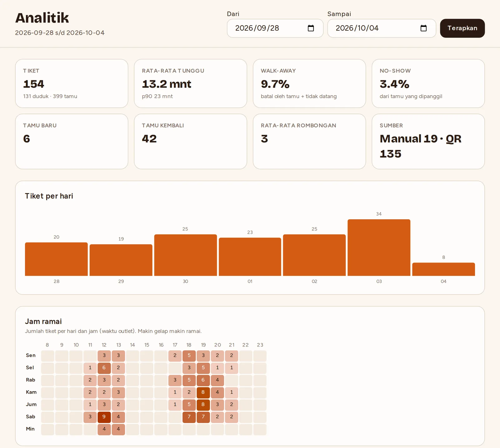Click the Tamu Kembali value 42
Screen dimensions: 500x448
149,139
